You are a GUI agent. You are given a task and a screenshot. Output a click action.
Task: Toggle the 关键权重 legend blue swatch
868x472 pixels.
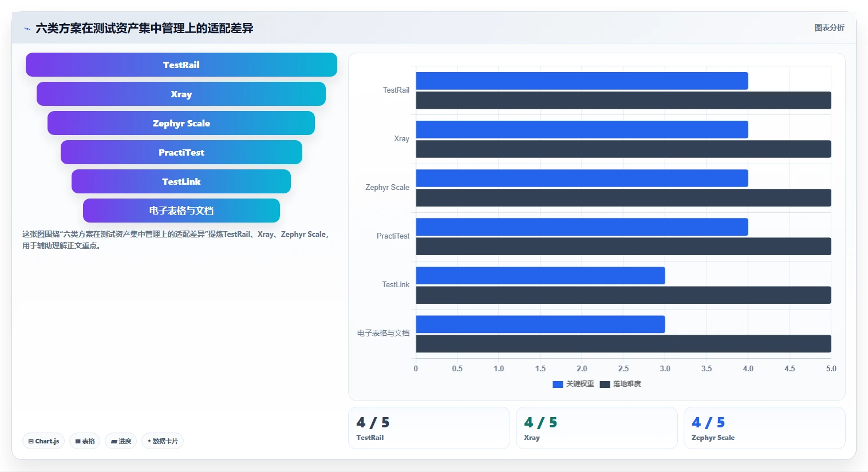click(558, 384)
